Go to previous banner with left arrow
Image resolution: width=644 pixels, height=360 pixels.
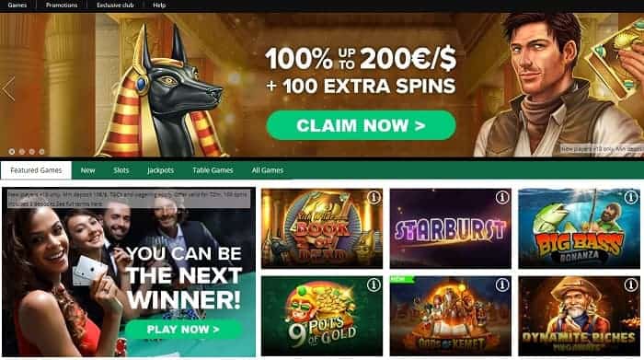click(x=8, y=88)
